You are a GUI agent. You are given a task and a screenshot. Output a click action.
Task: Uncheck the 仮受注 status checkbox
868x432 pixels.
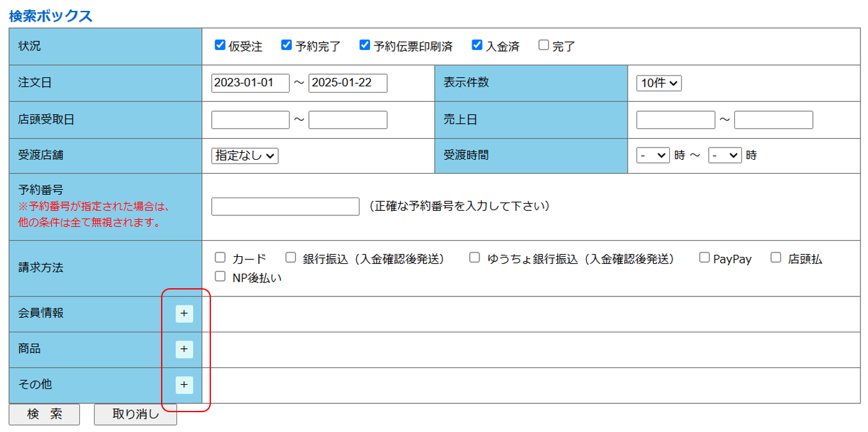click(x=220, y=45)
